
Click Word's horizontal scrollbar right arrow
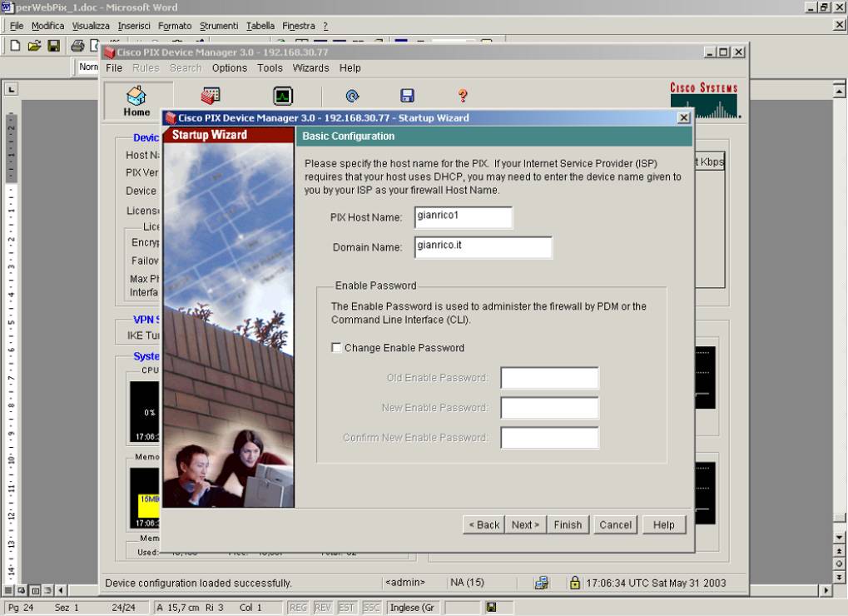click(826, 590)
